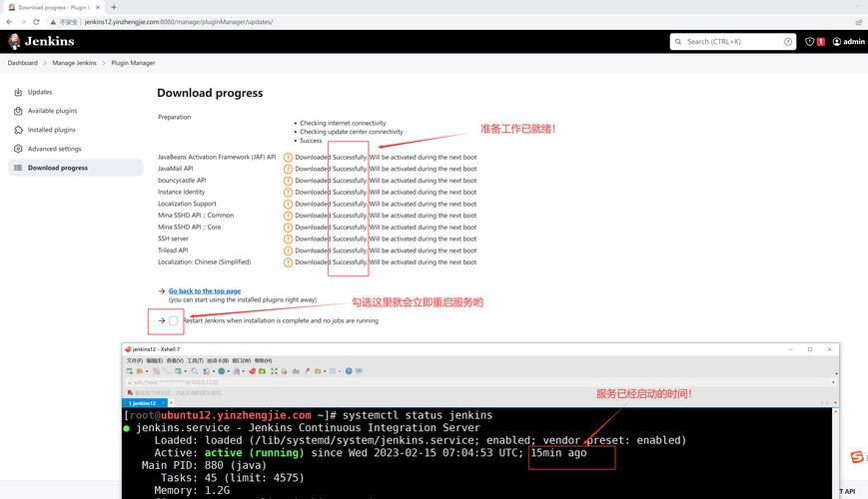Expand dropdown beside Xshell globe icon

[x=228, y=371]
